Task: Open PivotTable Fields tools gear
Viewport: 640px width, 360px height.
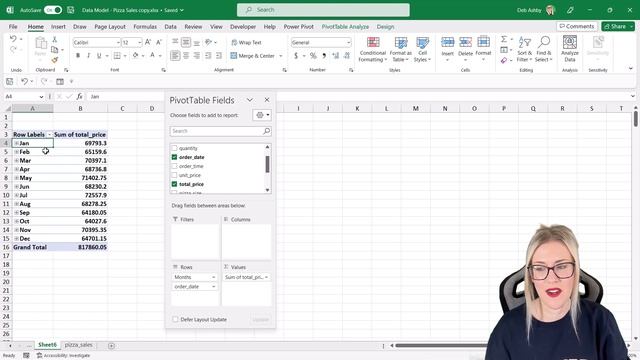Action: [262, 115]
